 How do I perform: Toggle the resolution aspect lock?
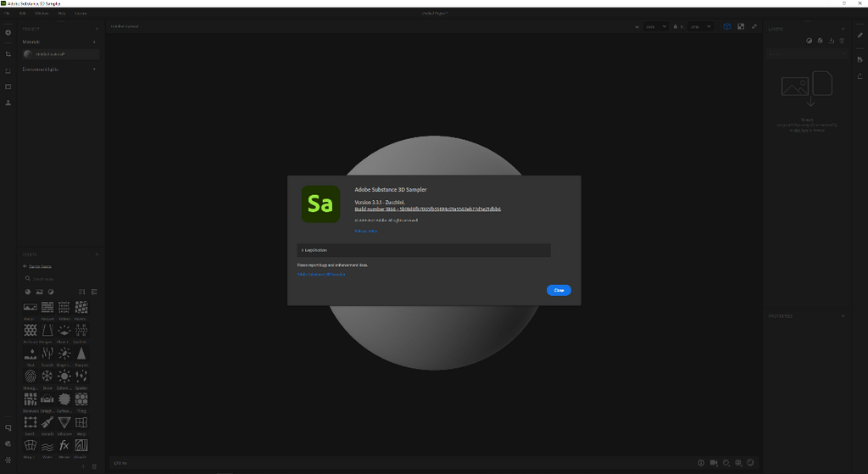(676, 26)
